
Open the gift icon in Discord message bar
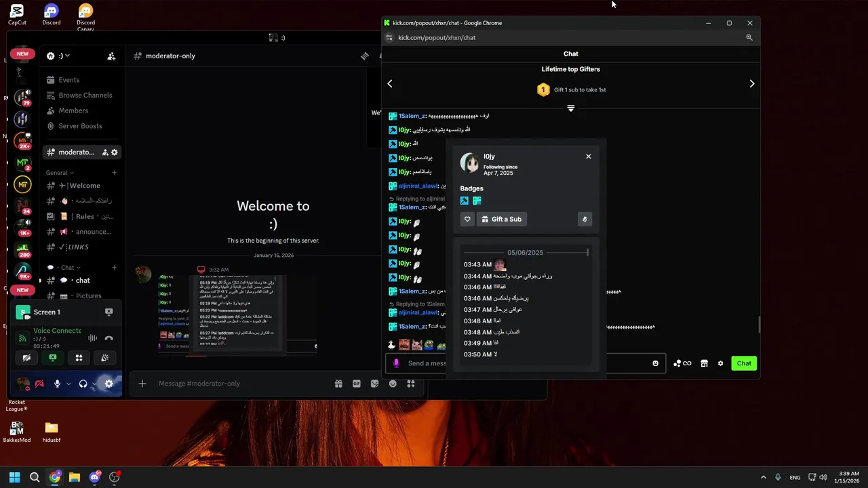[x=338, y=384]
